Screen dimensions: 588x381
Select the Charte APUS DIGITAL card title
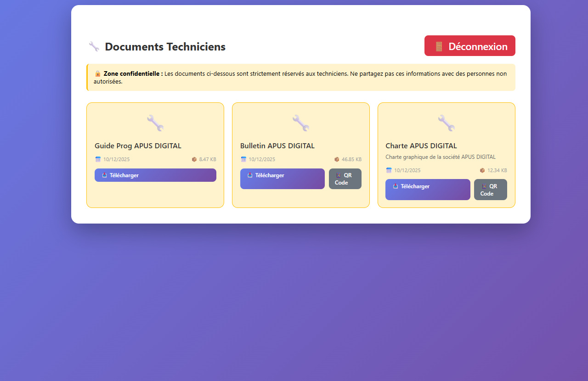[421, 146]
